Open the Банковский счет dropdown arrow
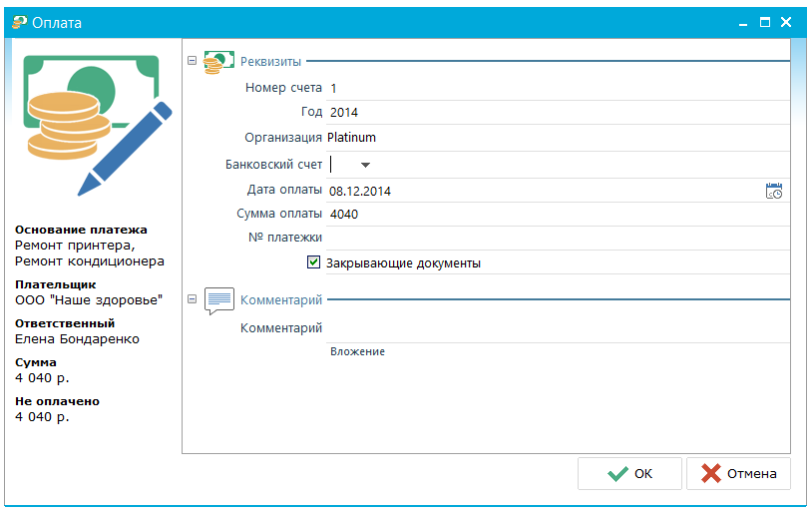Screen dimensions: 812x511 pos(365,165)
